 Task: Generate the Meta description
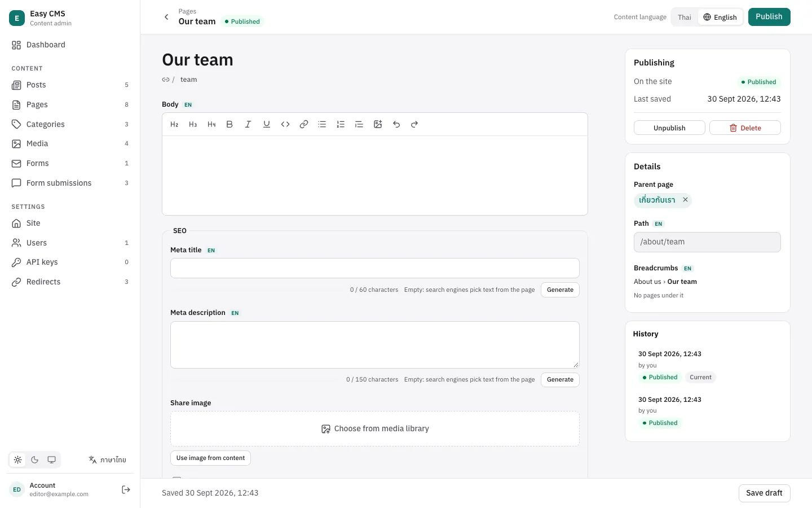[x=560, y=379]
